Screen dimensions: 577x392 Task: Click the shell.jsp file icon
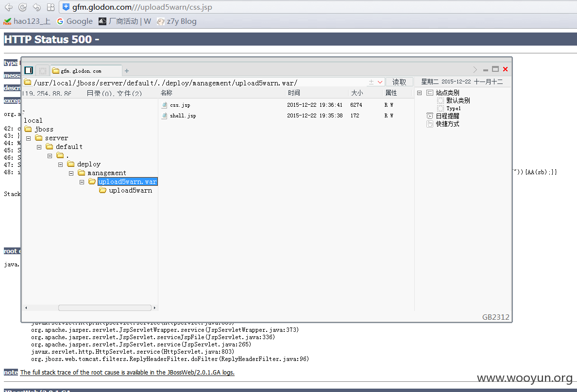(165, 116)
